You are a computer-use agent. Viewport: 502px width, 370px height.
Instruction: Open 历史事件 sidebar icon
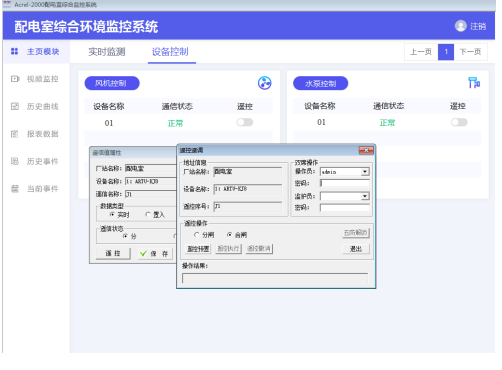tap(15, 161)
